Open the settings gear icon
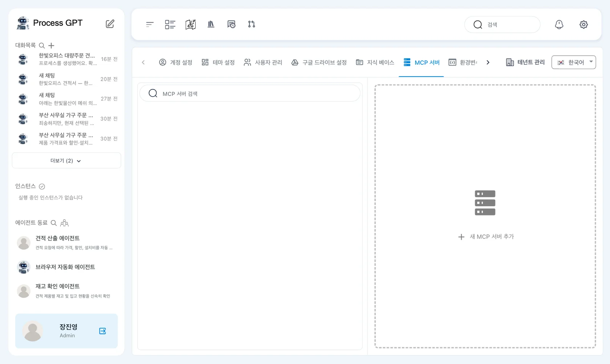The image size is (610, 364). (x=584, y=24)
